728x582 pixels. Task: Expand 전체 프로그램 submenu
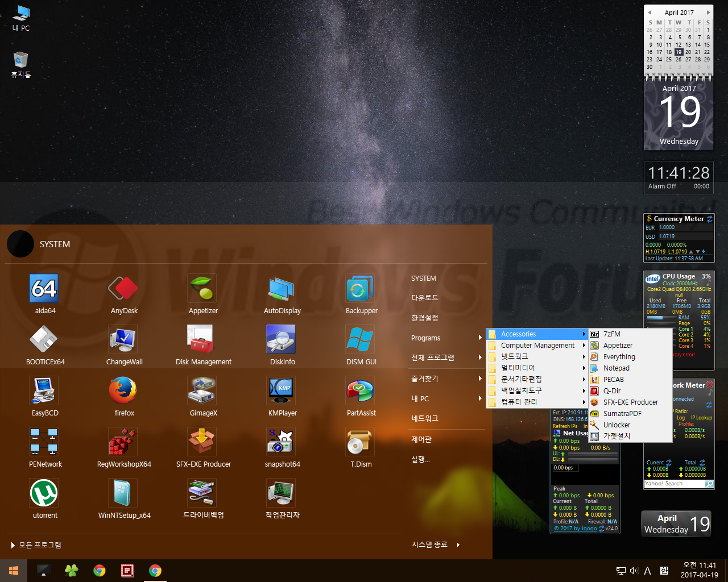coord(446,357)
